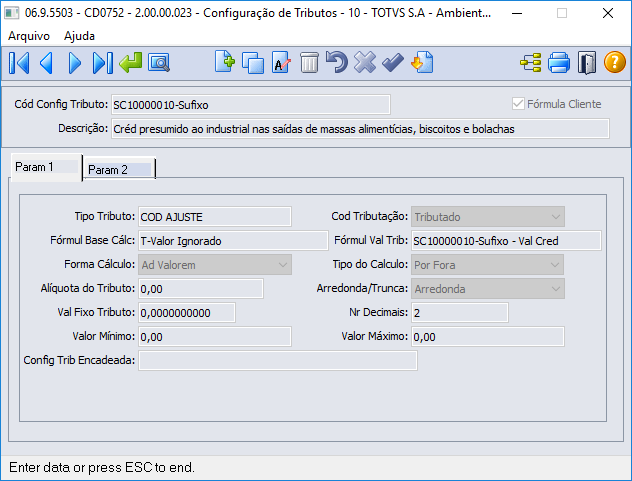Add a new record with plus icon

pyautogui.click(x=225, y=62)
